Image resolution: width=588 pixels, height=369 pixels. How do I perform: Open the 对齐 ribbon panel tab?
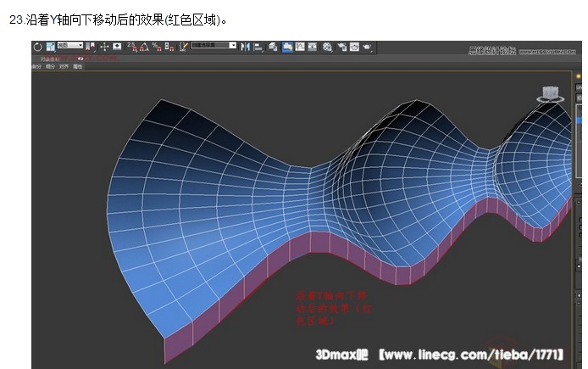point(64,66)
